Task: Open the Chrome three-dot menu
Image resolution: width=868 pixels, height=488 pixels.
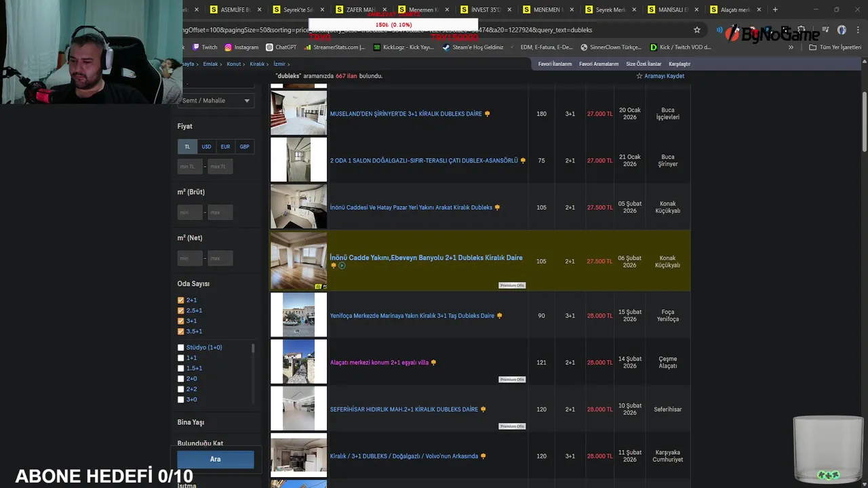Action: click(856, 30)
